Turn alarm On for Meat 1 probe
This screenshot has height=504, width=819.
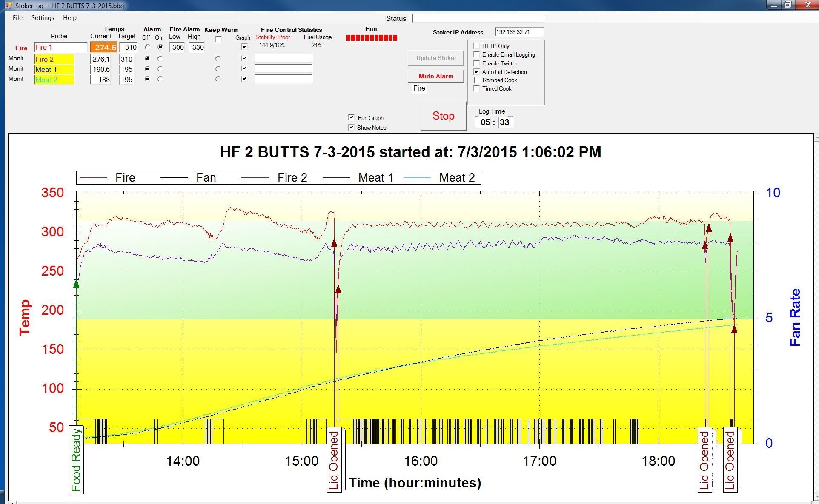click(160, 69)
